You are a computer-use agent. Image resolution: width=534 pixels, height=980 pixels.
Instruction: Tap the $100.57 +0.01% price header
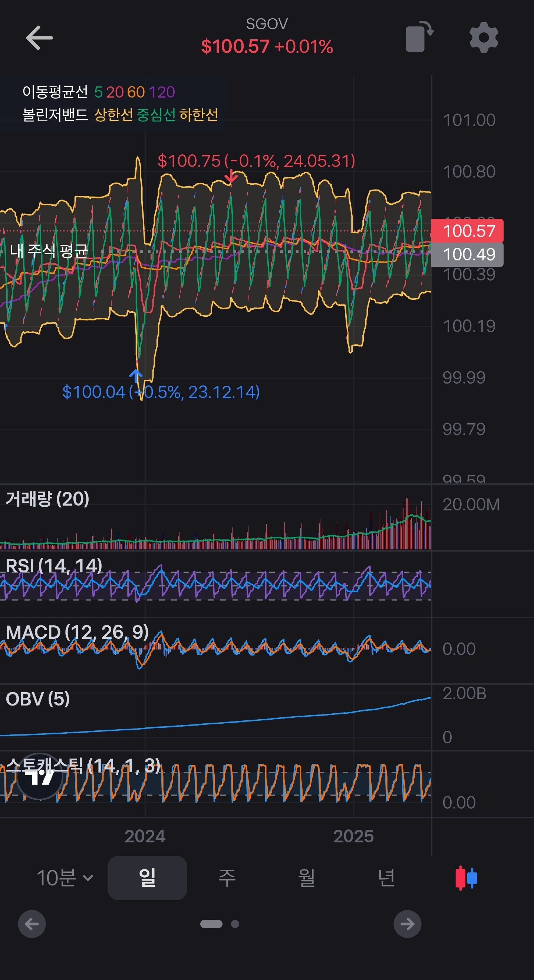(267, 46)
